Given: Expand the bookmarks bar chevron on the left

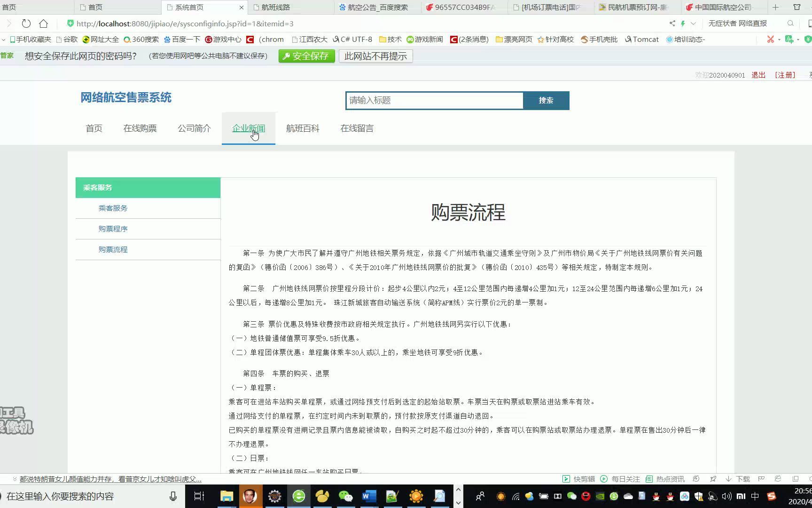Looking at the screenshot, I should (x=4, y=40).
